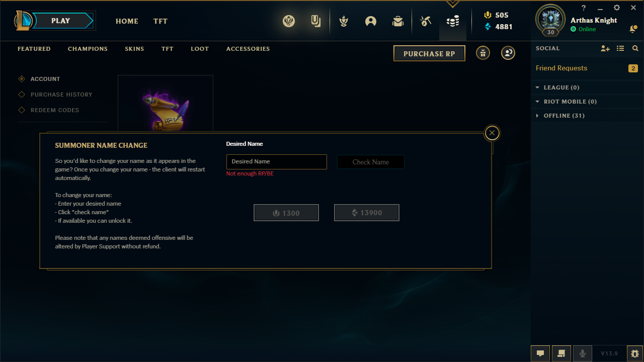Screen dimensions: 644x362
Task: Open the Store coins icon
Action: (x=453, y=21)
